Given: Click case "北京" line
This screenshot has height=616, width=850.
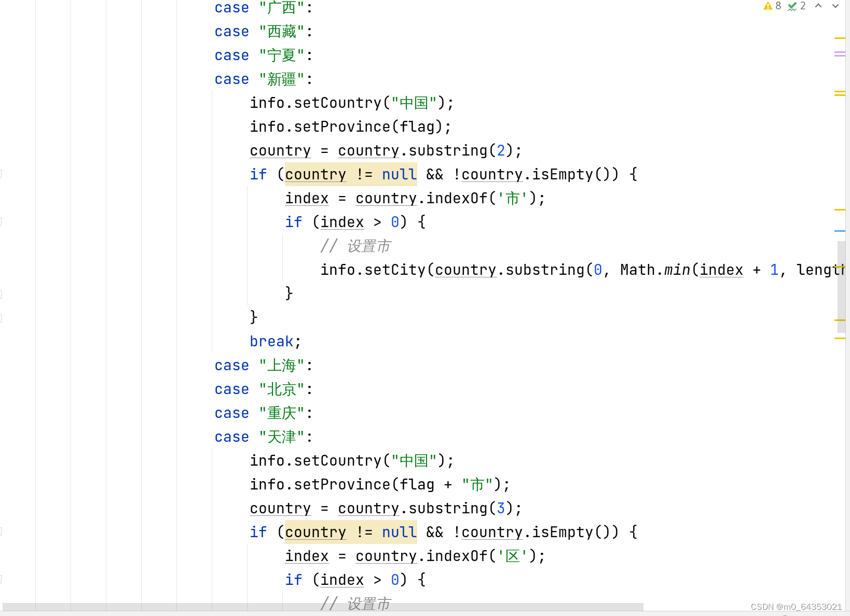Looking at the screenshot, I should click(264, 389).
